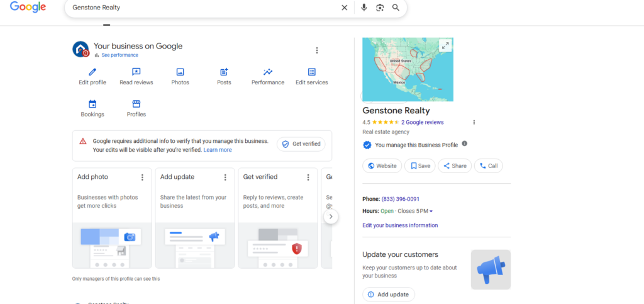Click Add update button in panel
This screenshot has width=644, height=304.
pos(389,294)
